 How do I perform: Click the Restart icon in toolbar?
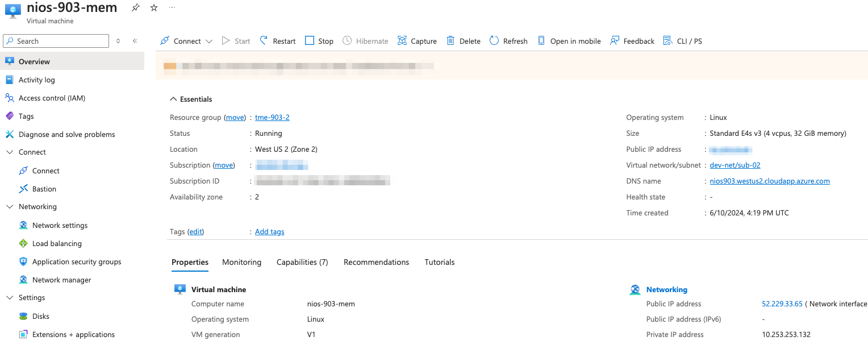point(264,41)
